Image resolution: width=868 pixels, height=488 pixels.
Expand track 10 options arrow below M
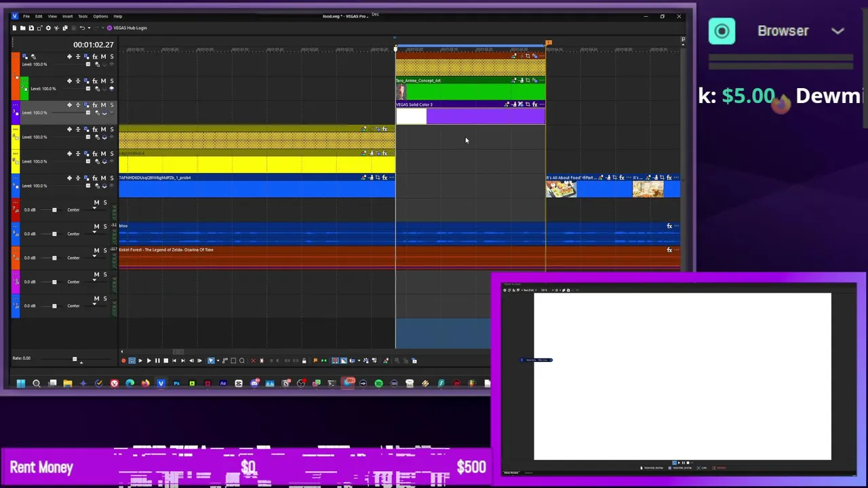94,281
